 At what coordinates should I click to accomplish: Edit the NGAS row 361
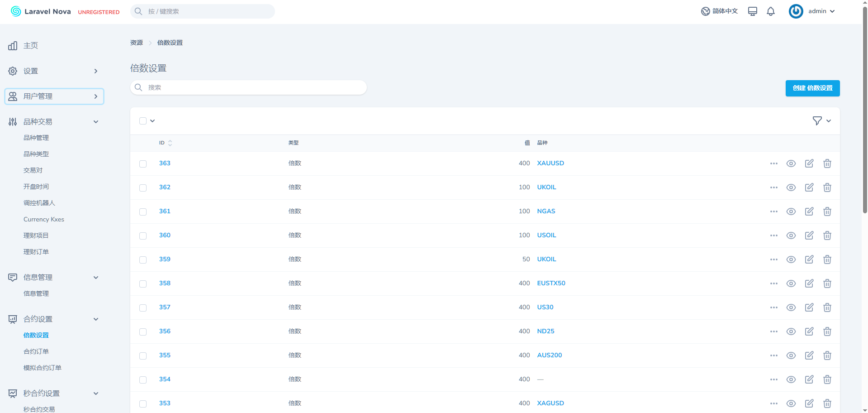coord(809,211)
